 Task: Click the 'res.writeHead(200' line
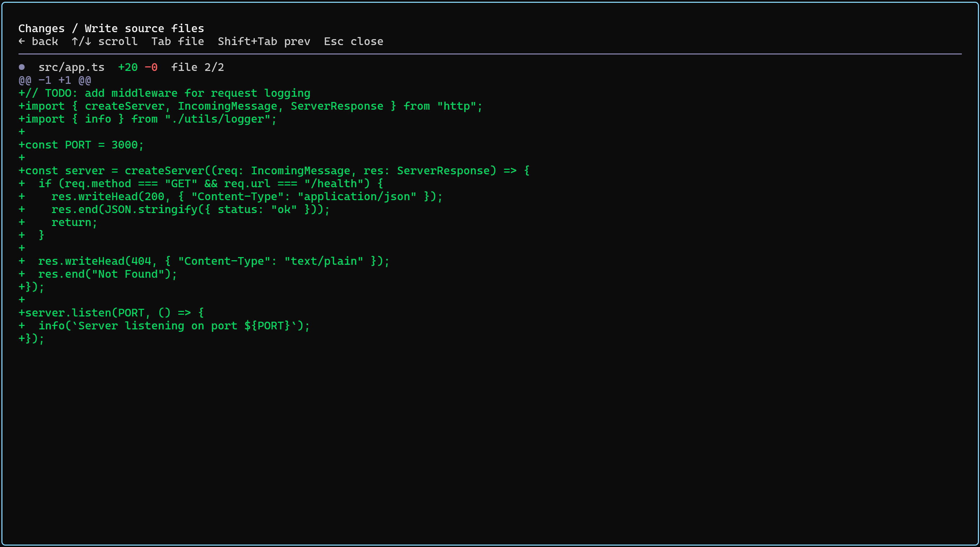click(231, 197)
